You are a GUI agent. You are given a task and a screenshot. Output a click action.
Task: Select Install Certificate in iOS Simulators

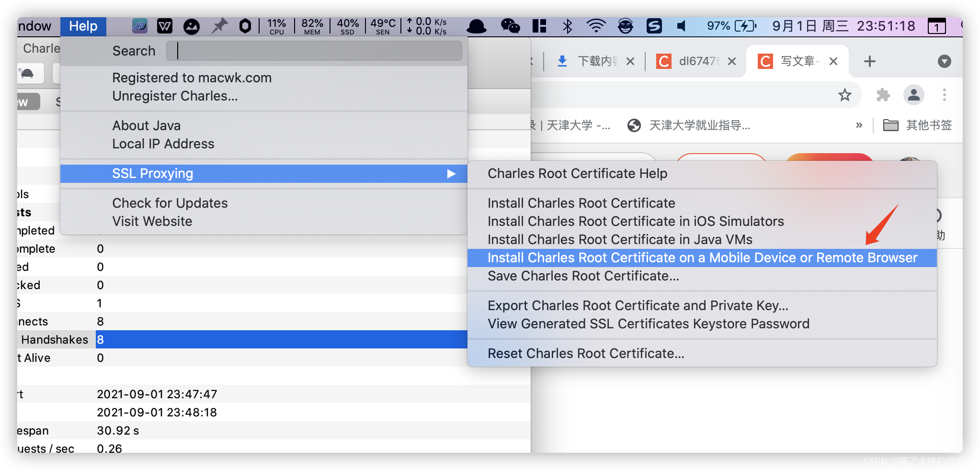point(635,221)
